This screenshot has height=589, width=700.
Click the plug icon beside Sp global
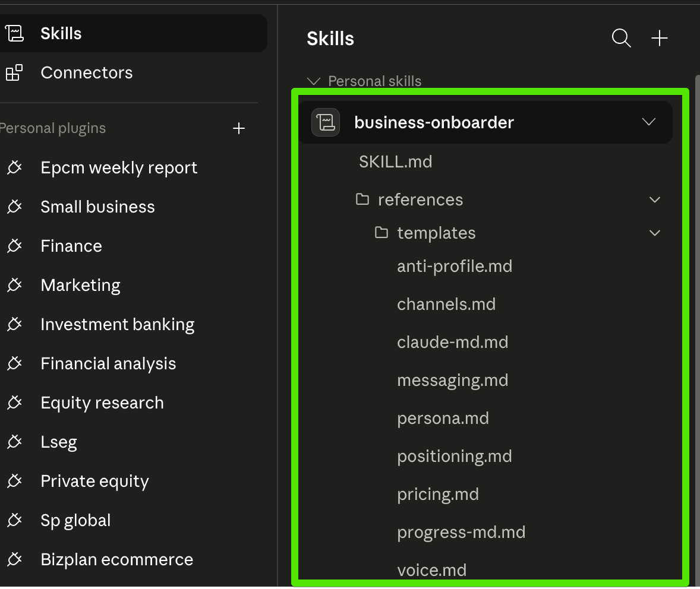pyautogui.click(x=14, y=520)
